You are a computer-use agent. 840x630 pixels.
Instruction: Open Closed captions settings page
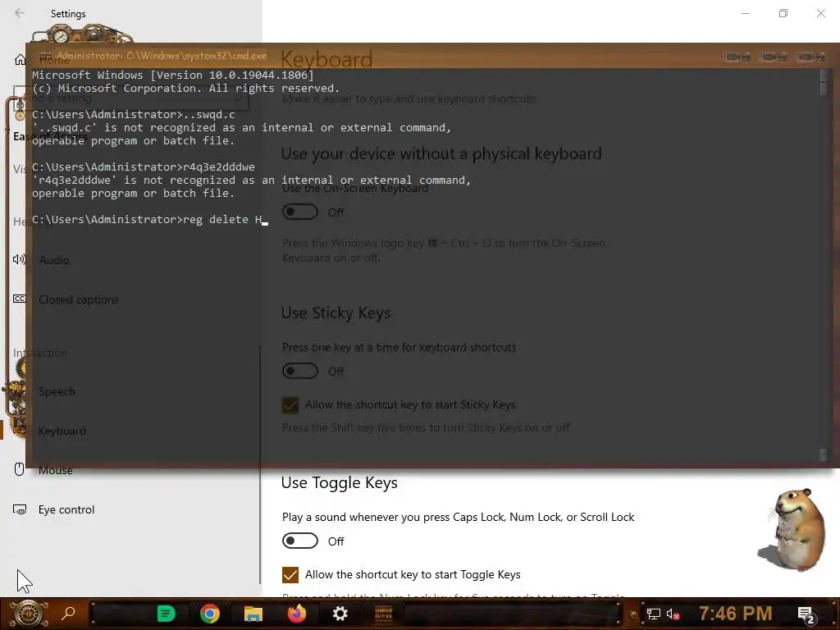79,300
